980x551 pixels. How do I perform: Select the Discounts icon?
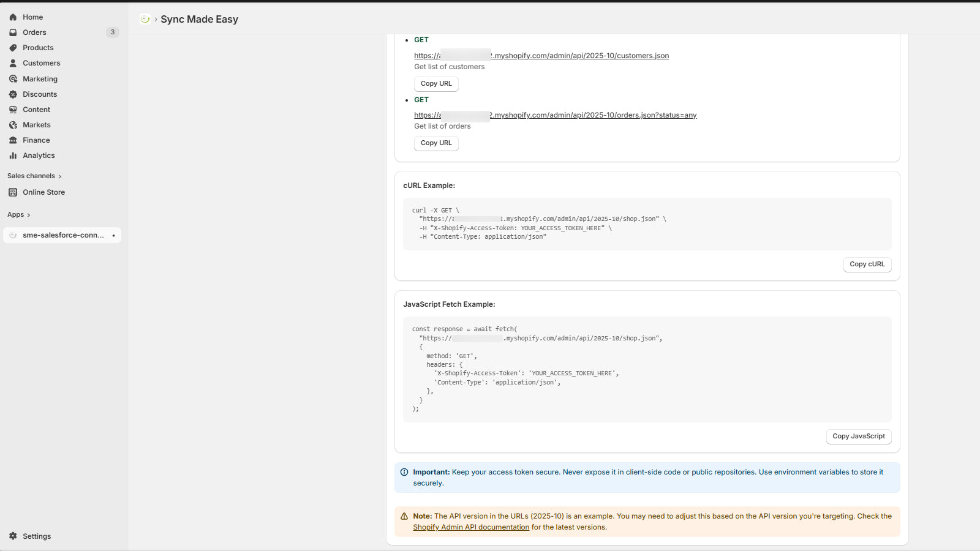tap(13, 94)
